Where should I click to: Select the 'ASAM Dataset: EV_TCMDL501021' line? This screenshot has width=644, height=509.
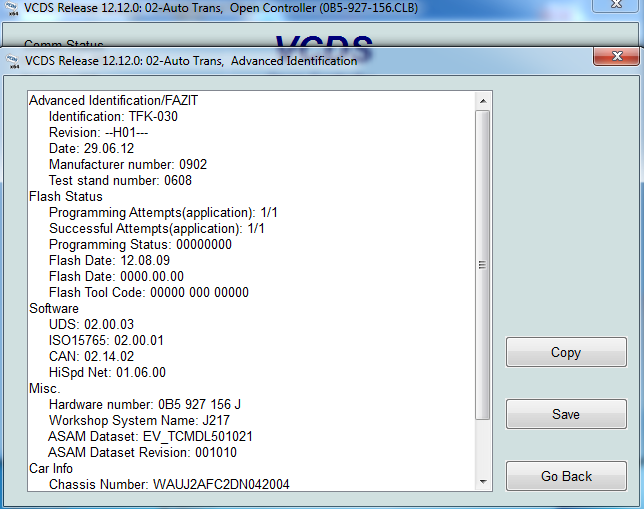click(150, 437)
